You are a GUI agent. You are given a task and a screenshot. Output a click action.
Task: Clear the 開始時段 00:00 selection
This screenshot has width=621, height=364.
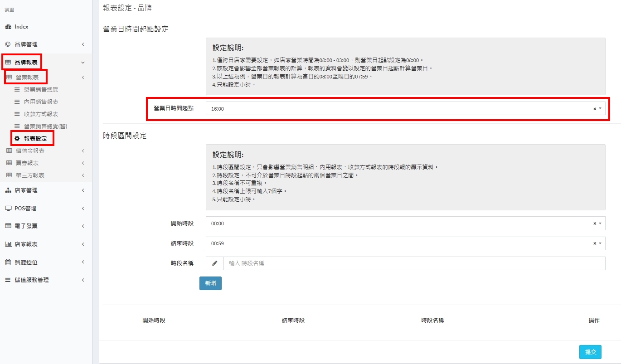click(595, 223)
